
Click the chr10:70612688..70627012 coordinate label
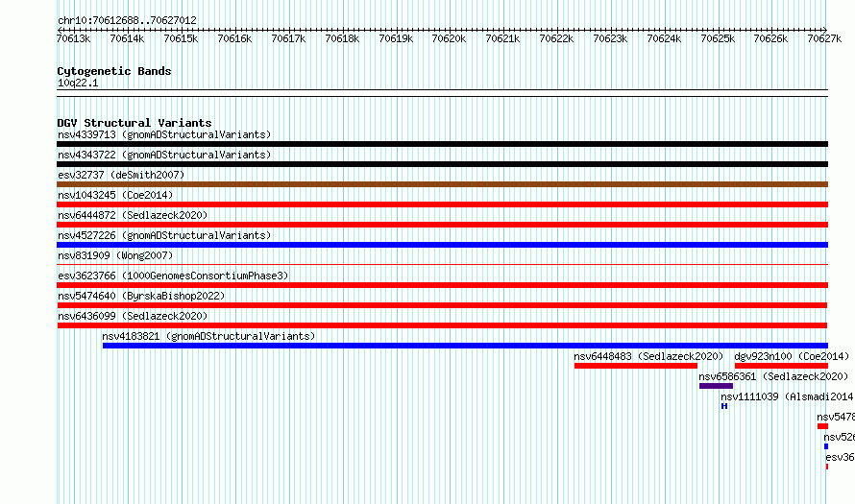[127, 20]
